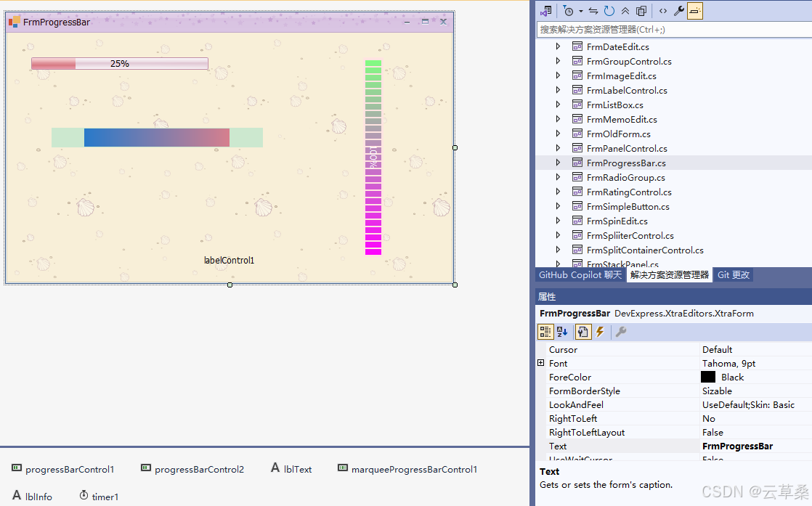
Task: Click the Solution Explorer view switch icon
Action: pos(546,11)
